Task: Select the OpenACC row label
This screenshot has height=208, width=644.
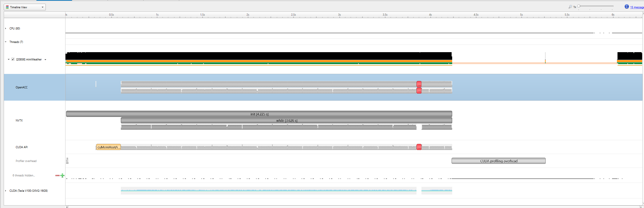Action: (x=22, y=87)
